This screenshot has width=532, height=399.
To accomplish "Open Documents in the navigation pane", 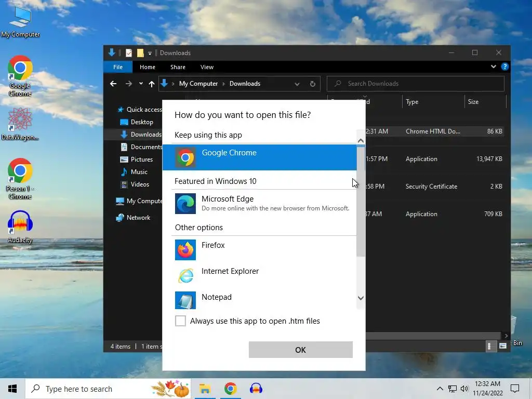I will point(142,147).
